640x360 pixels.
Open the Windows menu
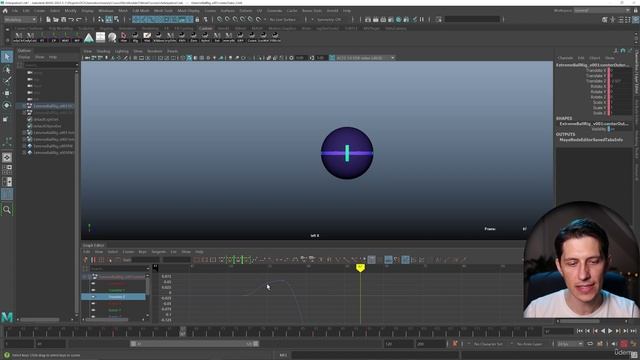[x=106, y=11]
